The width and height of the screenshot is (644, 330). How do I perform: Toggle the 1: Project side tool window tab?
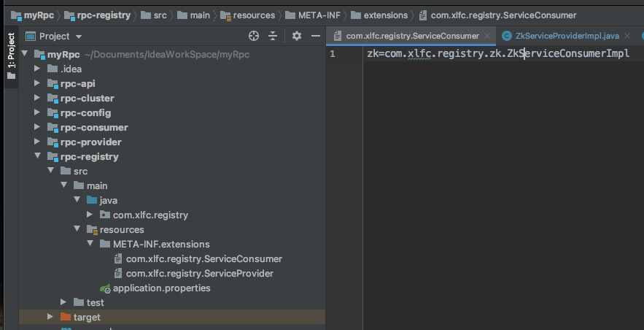(x=11, y=57)
